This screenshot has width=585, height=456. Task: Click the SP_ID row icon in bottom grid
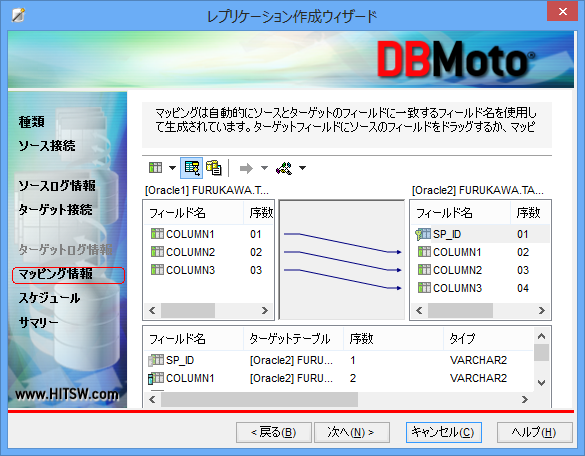[x=156, y=360]
